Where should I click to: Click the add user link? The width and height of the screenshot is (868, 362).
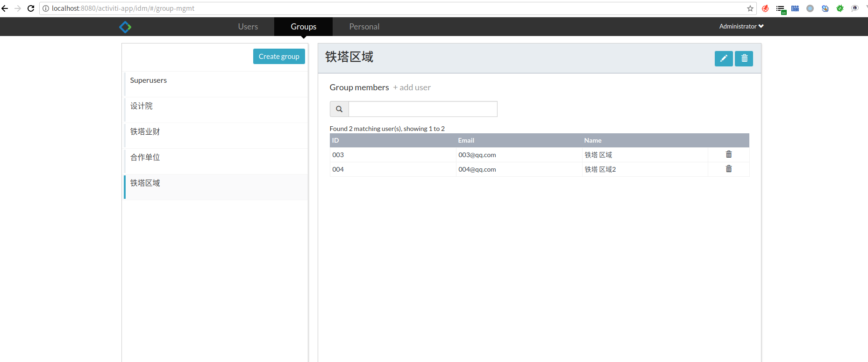click(x=412, y=87)
